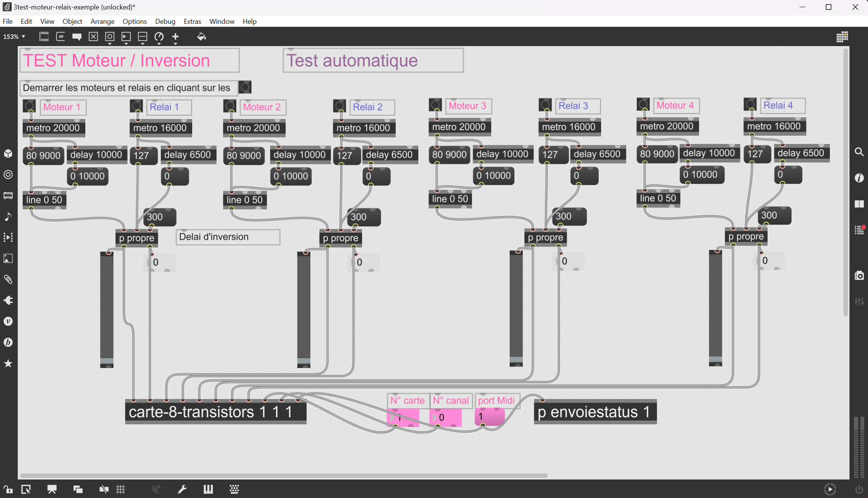868x498 pixels.
Task: Toggle the patcher lock icon
Action: (x=8, y=490)
